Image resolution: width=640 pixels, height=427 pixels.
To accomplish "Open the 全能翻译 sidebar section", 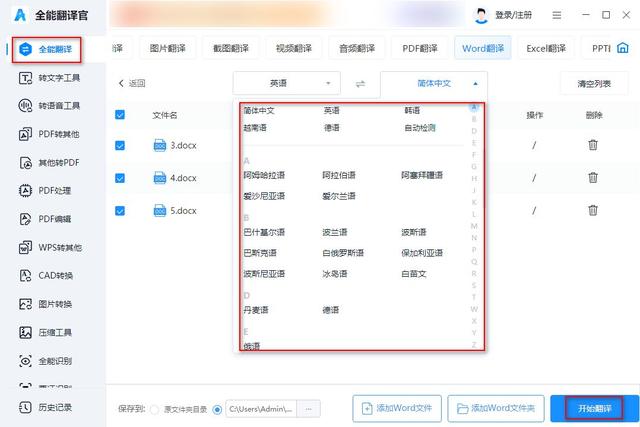I will tap(46, 49).
